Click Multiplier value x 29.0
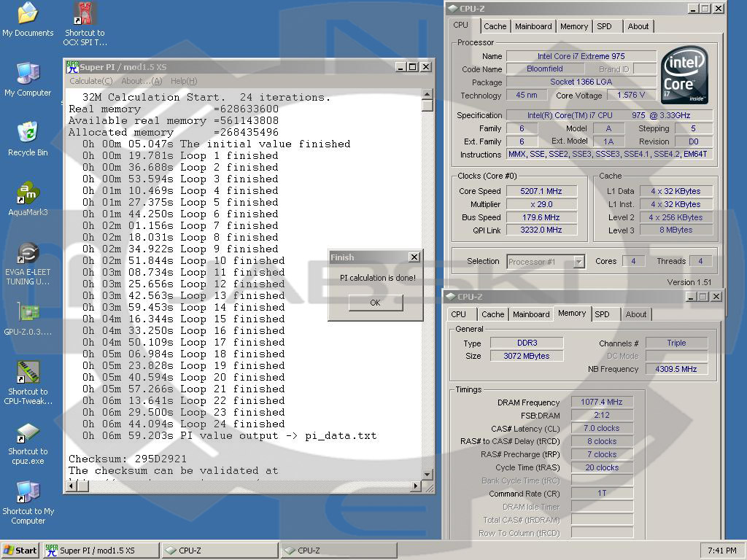Image resolution: width=747 pixels, height=560 pixels. click(x=541, y=204)
